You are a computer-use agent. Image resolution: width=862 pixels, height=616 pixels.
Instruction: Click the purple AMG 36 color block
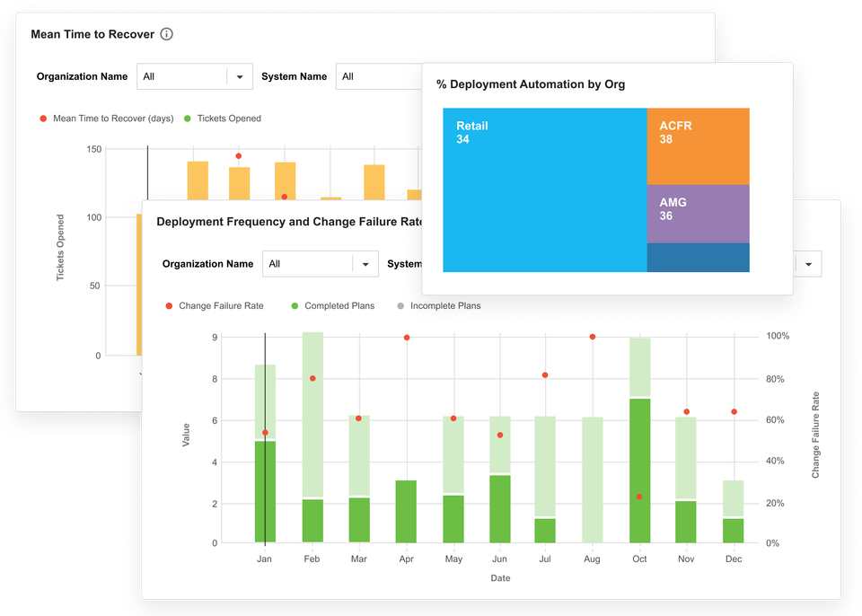pyautogui.click(x=697, y=213)
